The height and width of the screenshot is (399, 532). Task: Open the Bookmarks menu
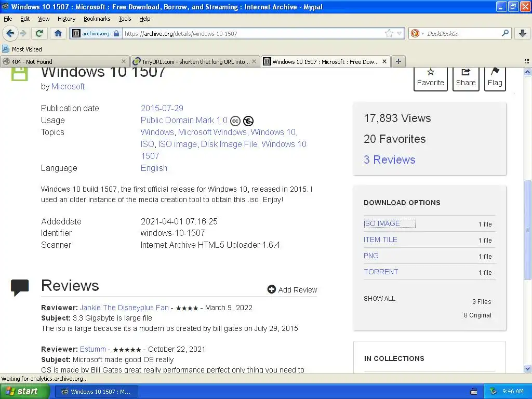tap(97, 19)
